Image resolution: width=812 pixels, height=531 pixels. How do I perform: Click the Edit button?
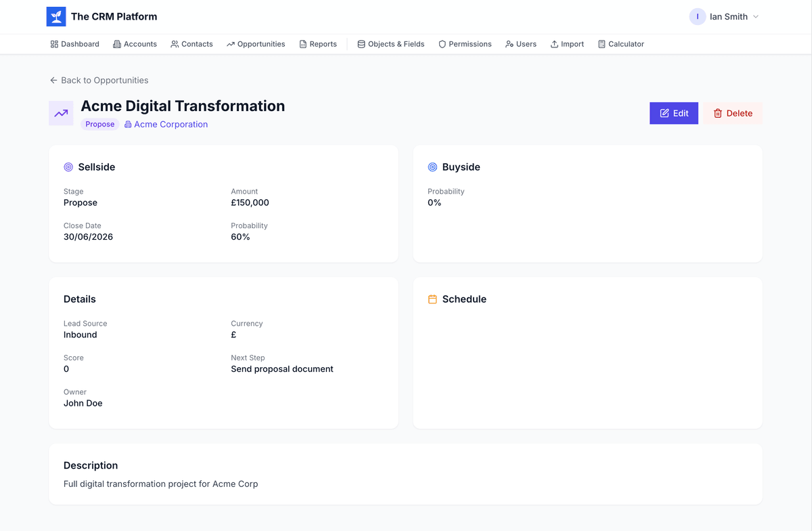pyautogui.click(x=674, y=113)
